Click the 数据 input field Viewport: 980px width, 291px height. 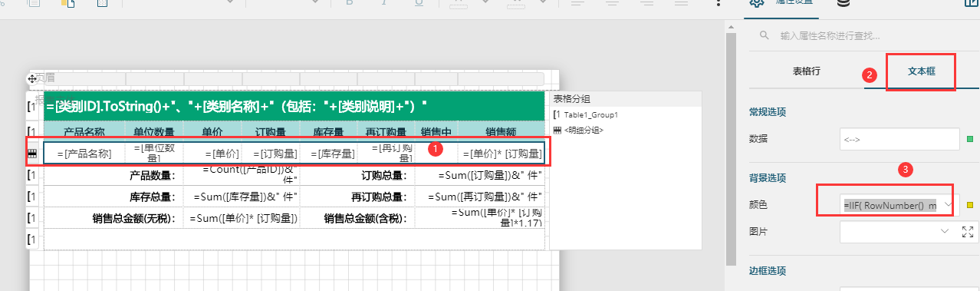(x=900, y=139)
